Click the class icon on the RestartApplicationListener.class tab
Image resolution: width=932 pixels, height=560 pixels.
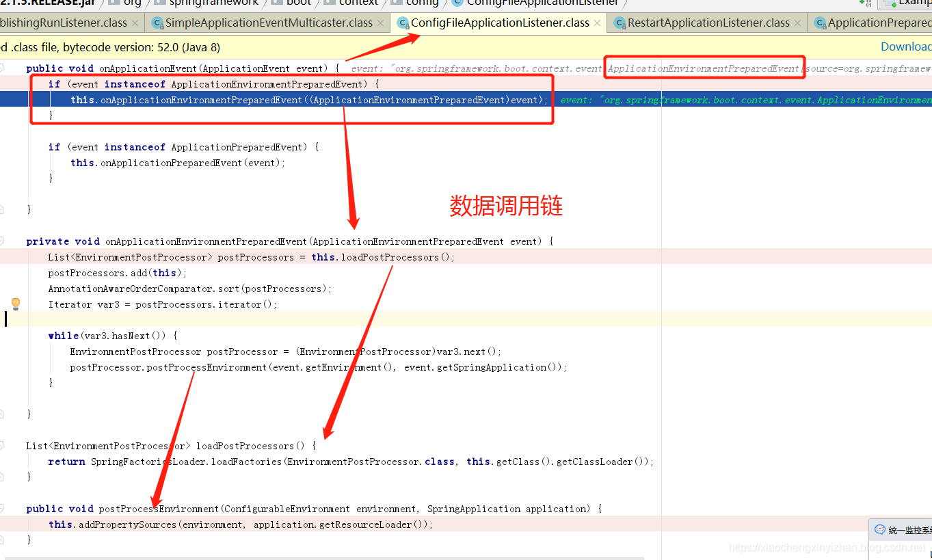click(x=620, y=23)
